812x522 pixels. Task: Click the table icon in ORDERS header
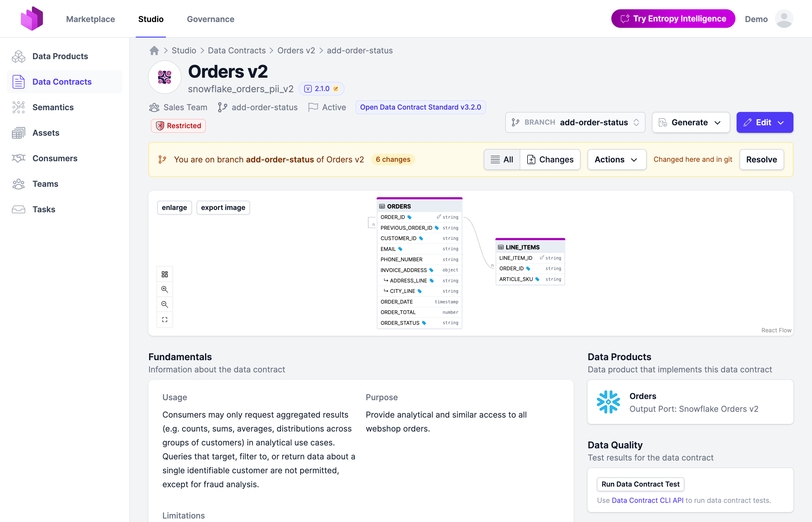382,206
